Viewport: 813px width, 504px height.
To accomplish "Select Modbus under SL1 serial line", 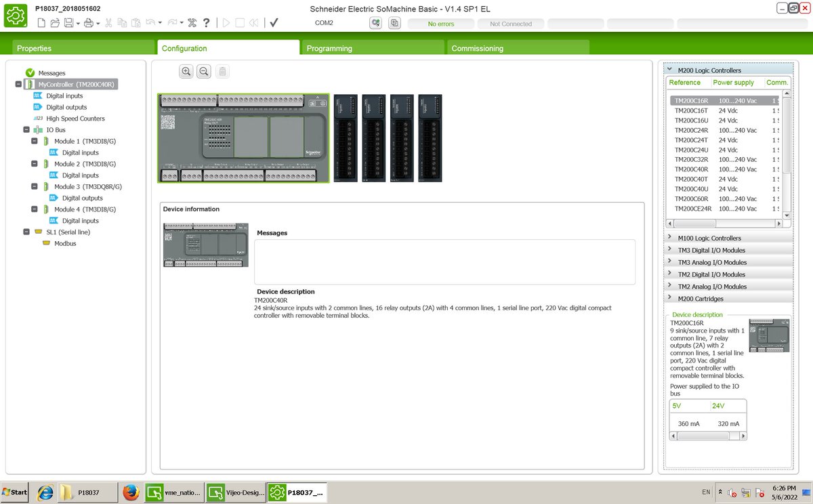I will pos(65,243).
